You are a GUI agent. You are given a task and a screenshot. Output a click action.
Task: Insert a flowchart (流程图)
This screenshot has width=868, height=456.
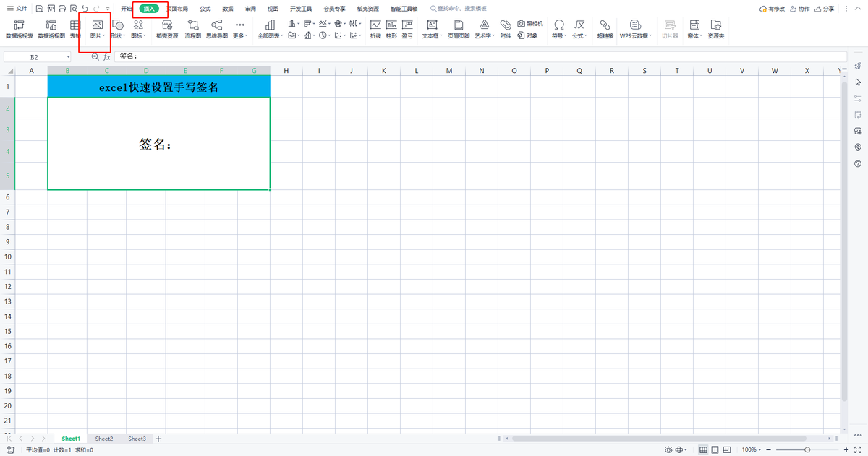pos(193,29)
